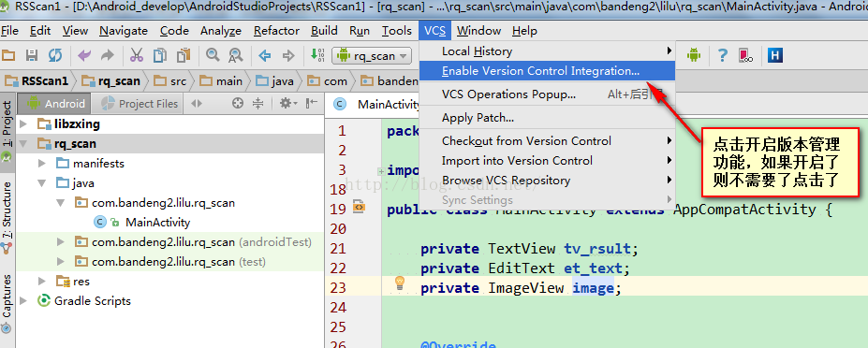Open Browse VCS Repository submenu
Viewport: 868px width, 348px height.
[x=547, y=181]
